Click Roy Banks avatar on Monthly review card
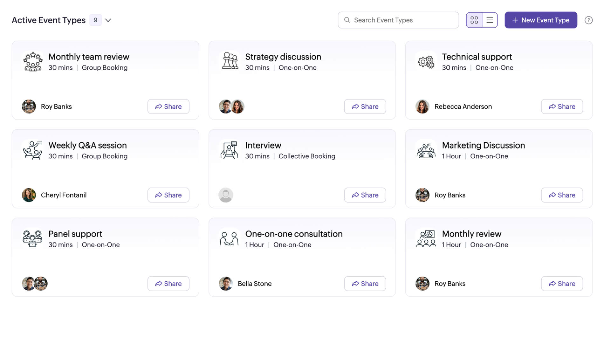The image size is (604, 364). [422, 284]
